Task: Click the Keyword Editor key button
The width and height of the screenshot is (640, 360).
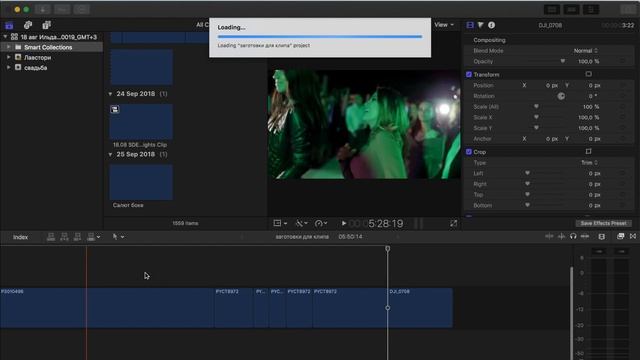Action: tap(62, 9)
